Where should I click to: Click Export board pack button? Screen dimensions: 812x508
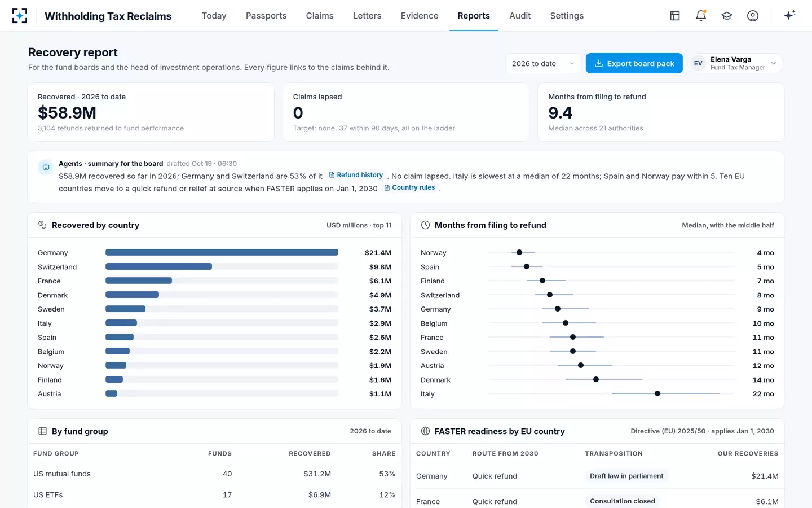[634, 63]
